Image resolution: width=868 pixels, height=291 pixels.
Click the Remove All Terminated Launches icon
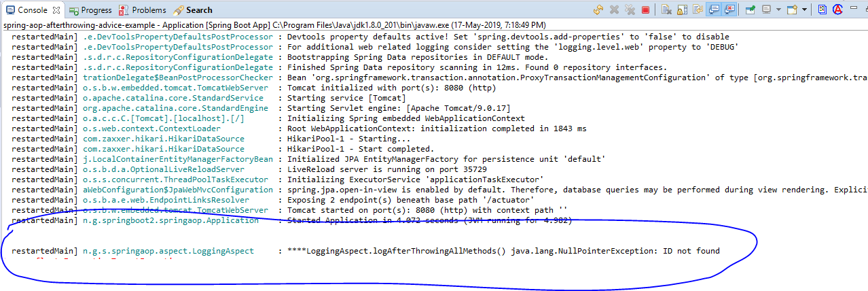click(x=630, y=10)
